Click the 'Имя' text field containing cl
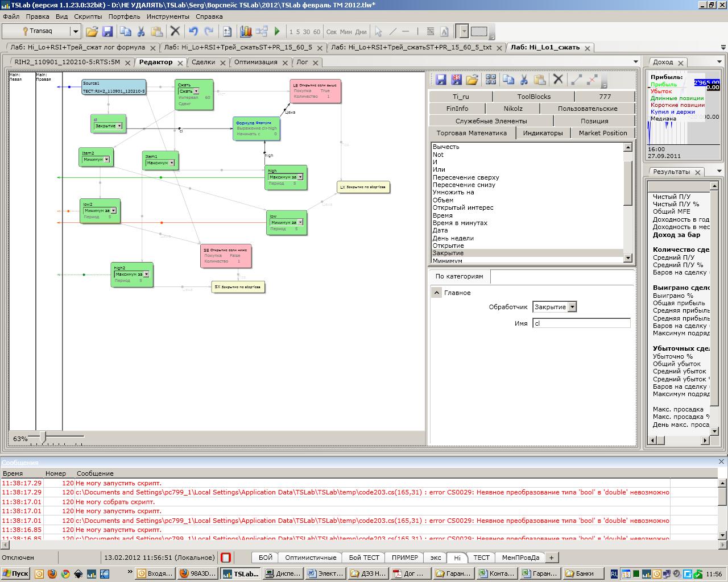728x582 pixels. pos(581,323)
